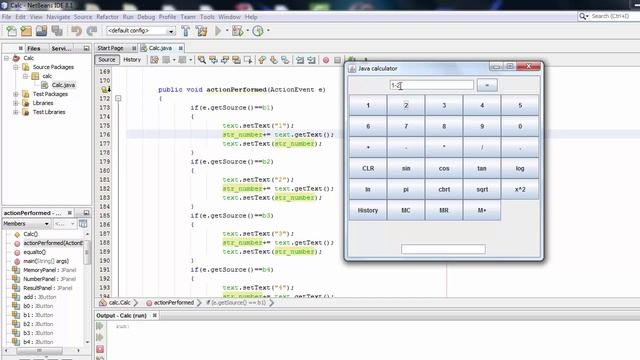This screenshot has width=640, height=360.
Task: Select Calc.java in project tree
Action: [x=63, y=85]
